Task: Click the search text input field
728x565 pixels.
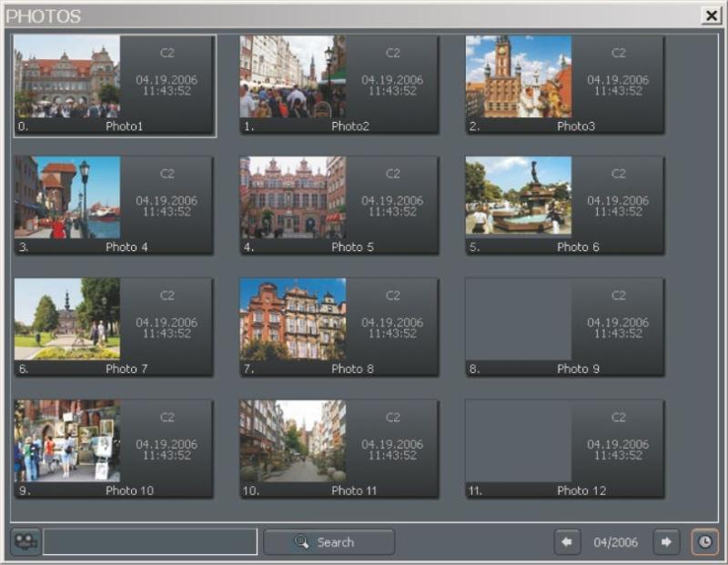Action: [150, 542]
